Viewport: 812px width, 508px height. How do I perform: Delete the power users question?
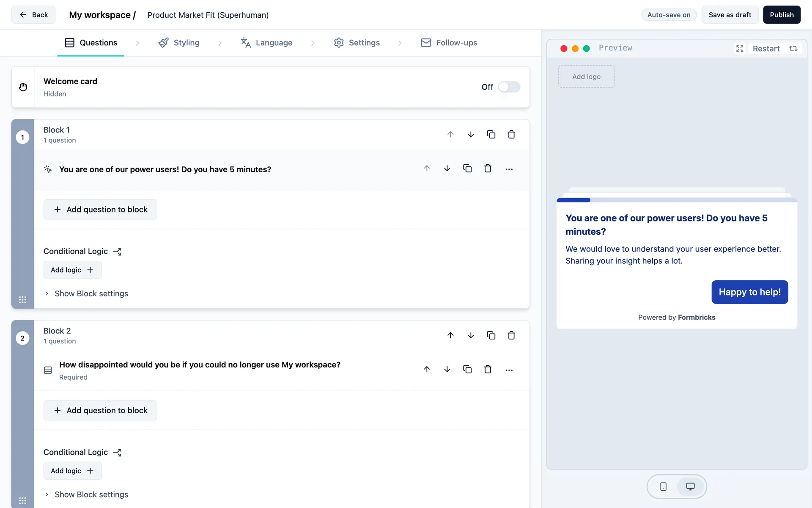[x=488, y=168]
